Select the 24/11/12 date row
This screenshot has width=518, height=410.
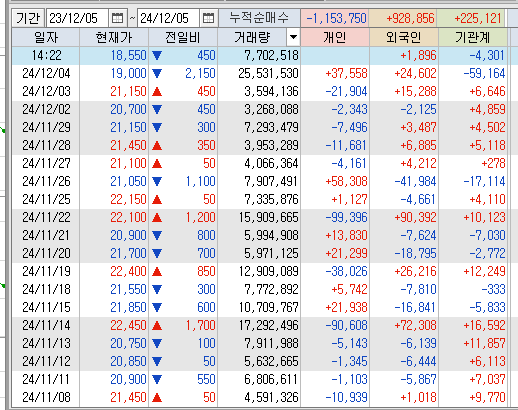46,361
